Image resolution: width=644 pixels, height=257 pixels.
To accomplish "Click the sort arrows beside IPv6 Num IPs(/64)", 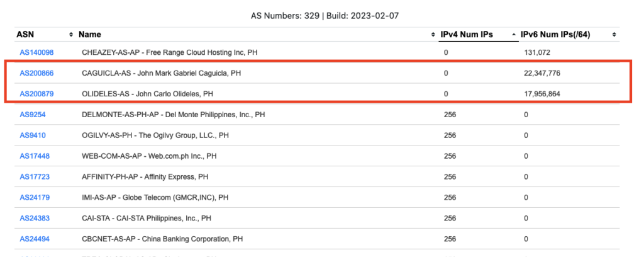I will tap(614, 35).
